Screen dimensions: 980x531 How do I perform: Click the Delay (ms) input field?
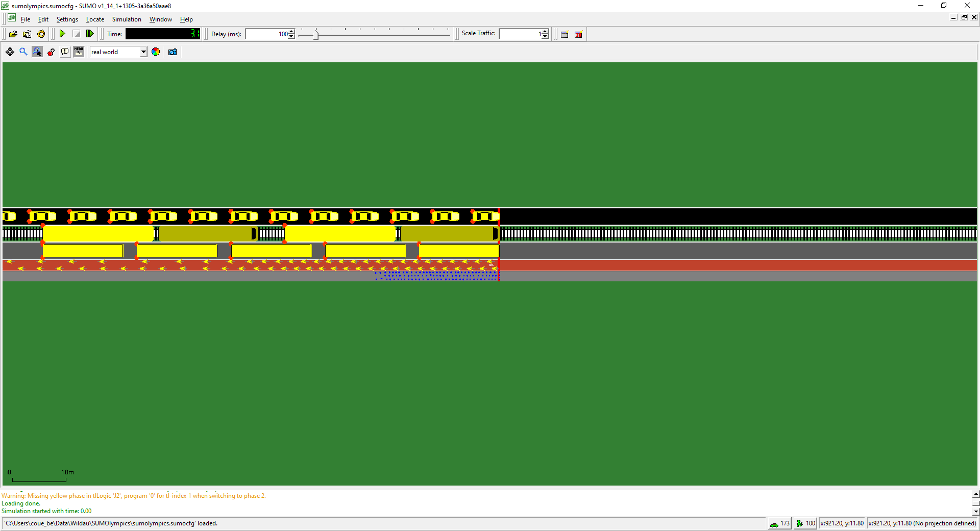coord(266,34)
